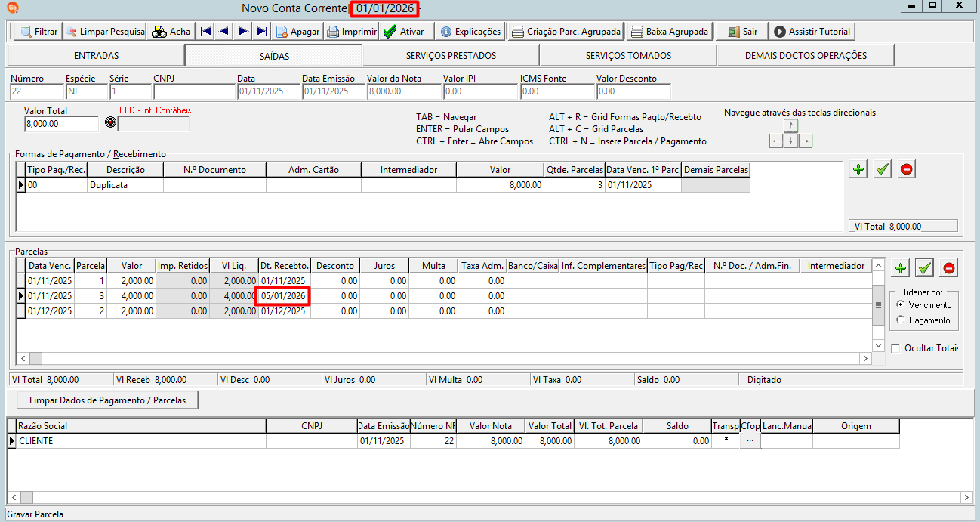The image size is (980, 522).
Task: Select Pagamento ordering radio button
Action: 899,320
